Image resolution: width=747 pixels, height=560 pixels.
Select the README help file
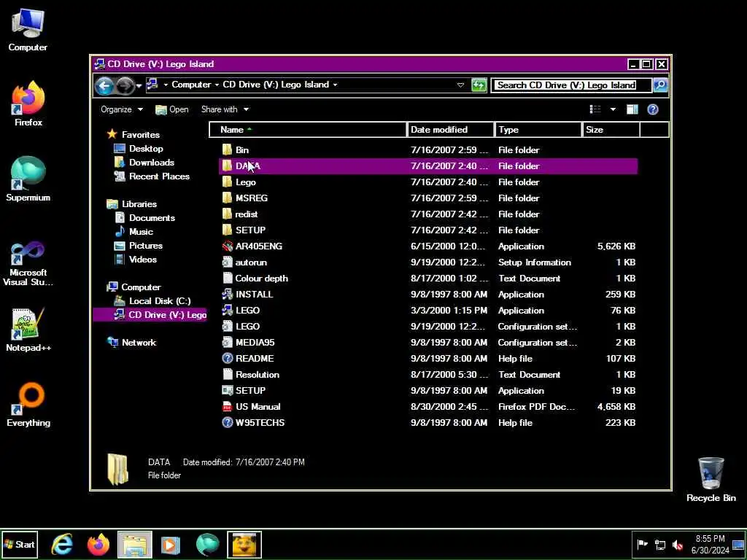coord(427,359)
